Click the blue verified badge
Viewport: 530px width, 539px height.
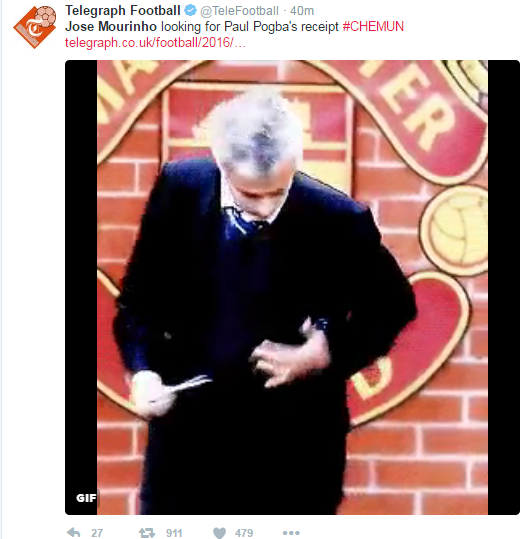point(190,11)
